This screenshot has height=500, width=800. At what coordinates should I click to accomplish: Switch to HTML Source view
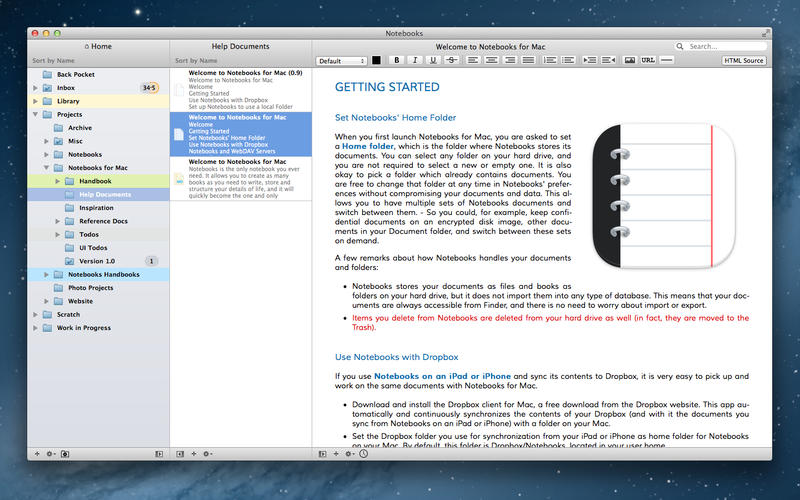pos(743,60)
